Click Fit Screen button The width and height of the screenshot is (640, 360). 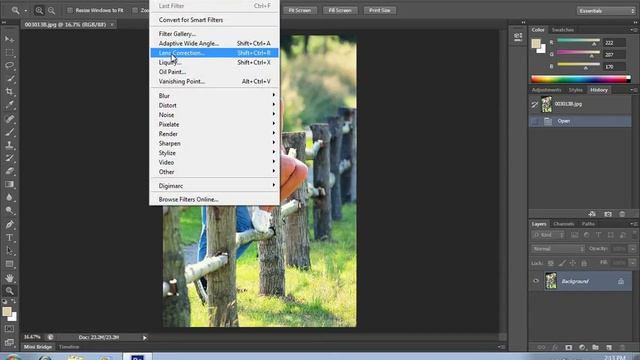click(x=300, y=10)
